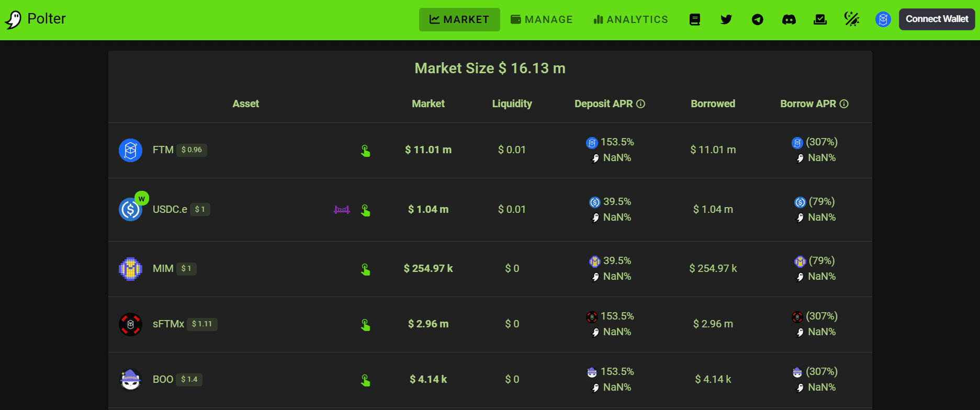Open the Fantom network selector
The width and height of the screenshot is (980, 410).
pos(883,19)
